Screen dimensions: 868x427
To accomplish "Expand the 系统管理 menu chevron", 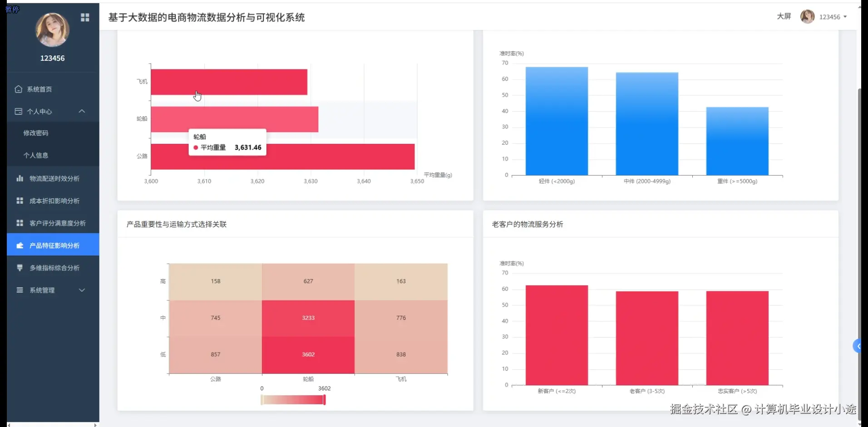I will [x=82, y=290].
